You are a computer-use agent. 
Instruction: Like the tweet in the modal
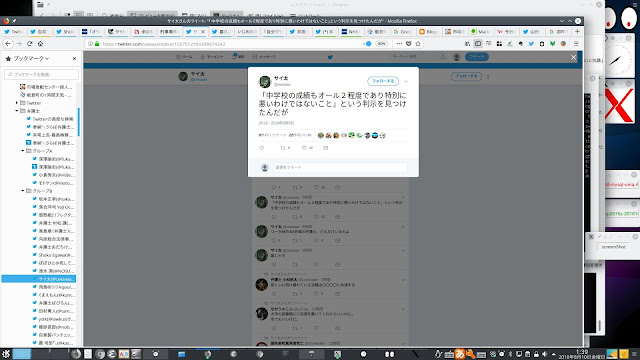[304, 148]
